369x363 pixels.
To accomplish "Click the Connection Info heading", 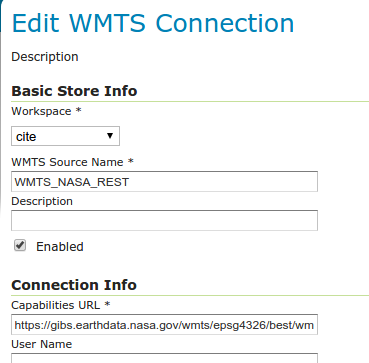I will click(74, 285).
